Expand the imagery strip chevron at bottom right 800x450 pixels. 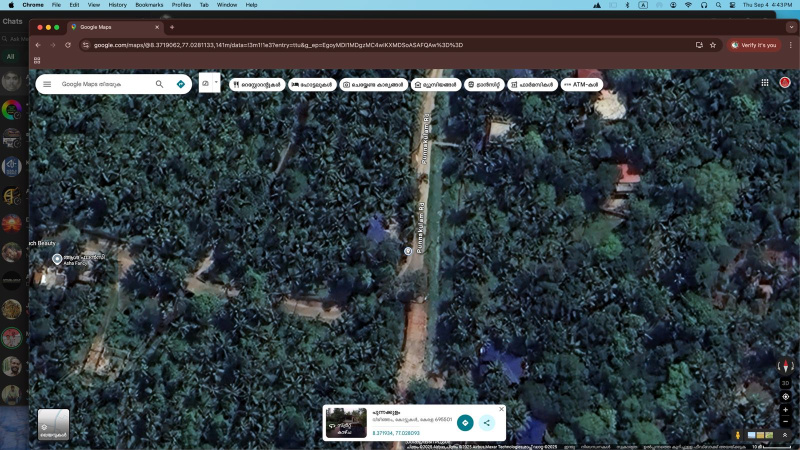785,435
